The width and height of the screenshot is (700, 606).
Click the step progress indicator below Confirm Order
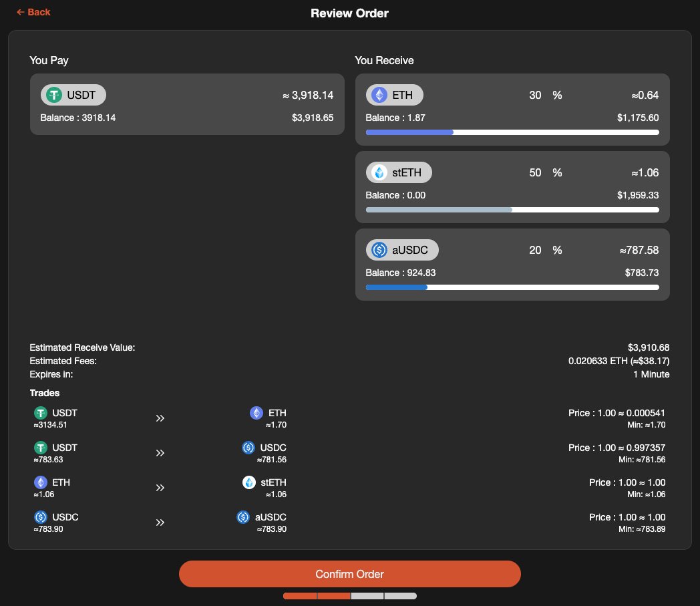point(349,596)
